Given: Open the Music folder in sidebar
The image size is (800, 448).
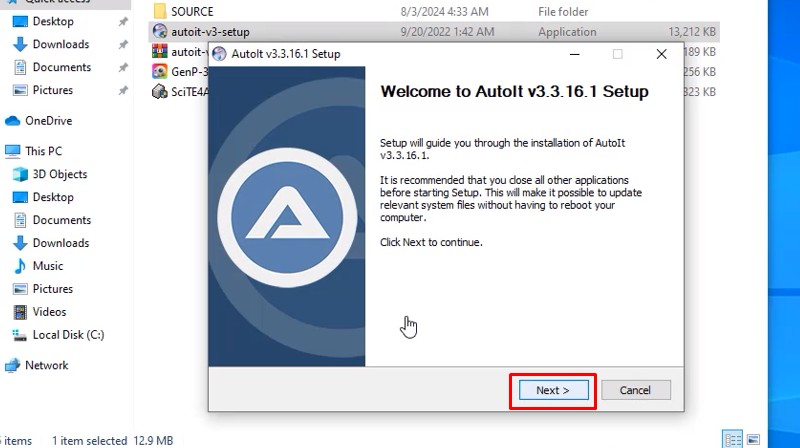Looking at the screenshot, I should (x=47, y=266).
